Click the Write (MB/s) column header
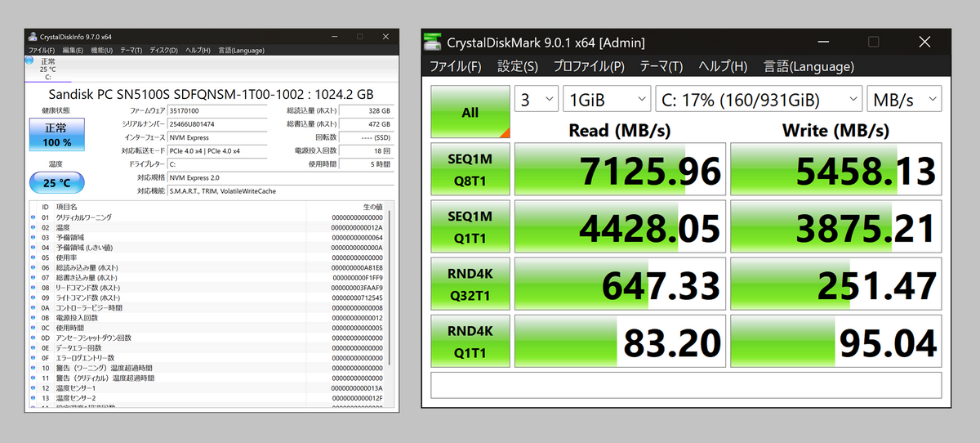This screenshot has width=980, height=443. click(835, 130)
